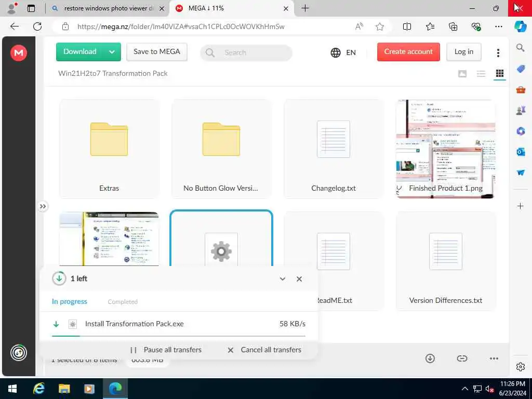Click Edge sidebar search icon
532x399 pixels.
[x=520, y=48]
